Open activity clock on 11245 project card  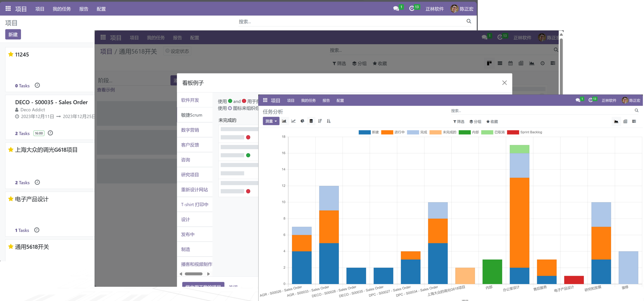[x=37, y=85]
